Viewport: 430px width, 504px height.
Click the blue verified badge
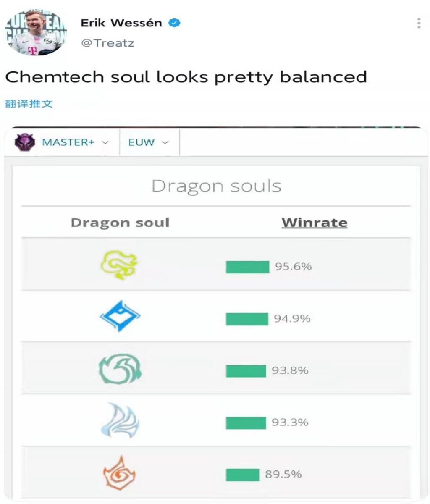174,23
